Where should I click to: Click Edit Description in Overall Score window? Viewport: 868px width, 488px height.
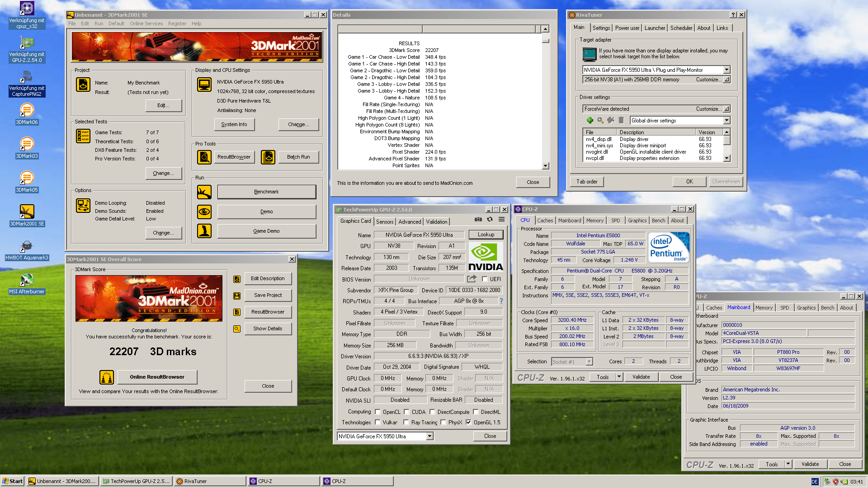coord(268,279)
